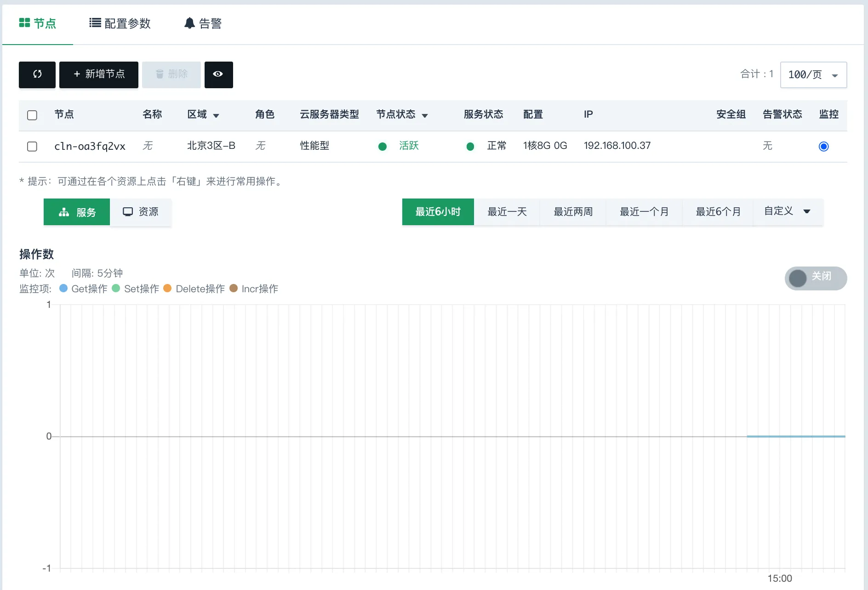Click the green 节点状态 indicator dot
Image resolution: width=868 pixels, height=590 pixels.
click(x=383, y=147)
